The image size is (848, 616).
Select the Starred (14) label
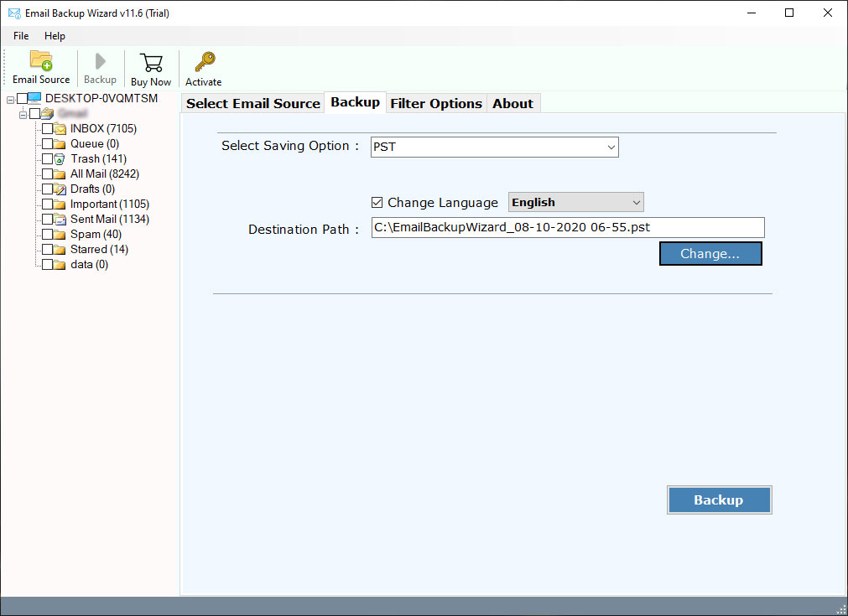(x=99, y=250)
